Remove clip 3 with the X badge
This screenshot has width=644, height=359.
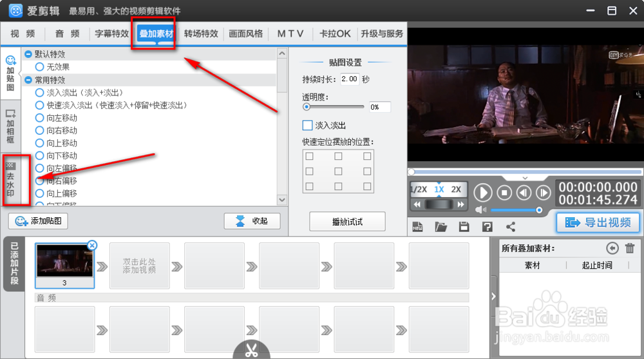click(92, 246)
